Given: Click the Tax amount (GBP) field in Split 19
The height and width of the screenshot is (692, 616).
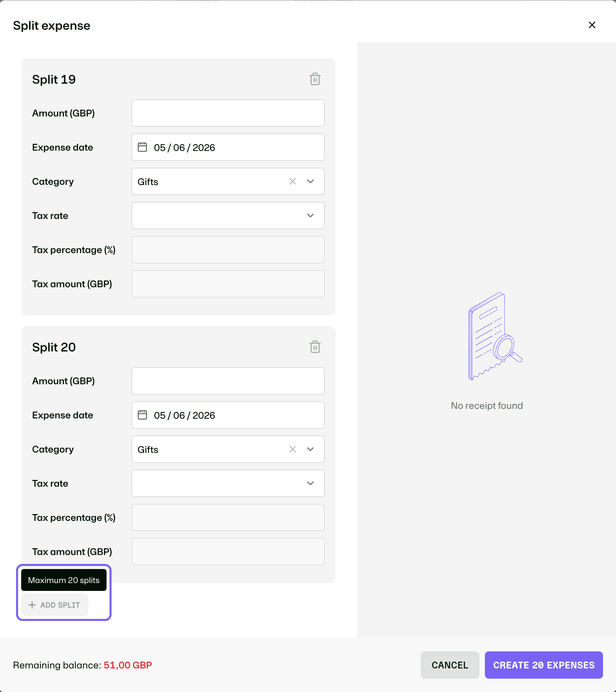Looking at the screenshot, I should pos(228,284).
